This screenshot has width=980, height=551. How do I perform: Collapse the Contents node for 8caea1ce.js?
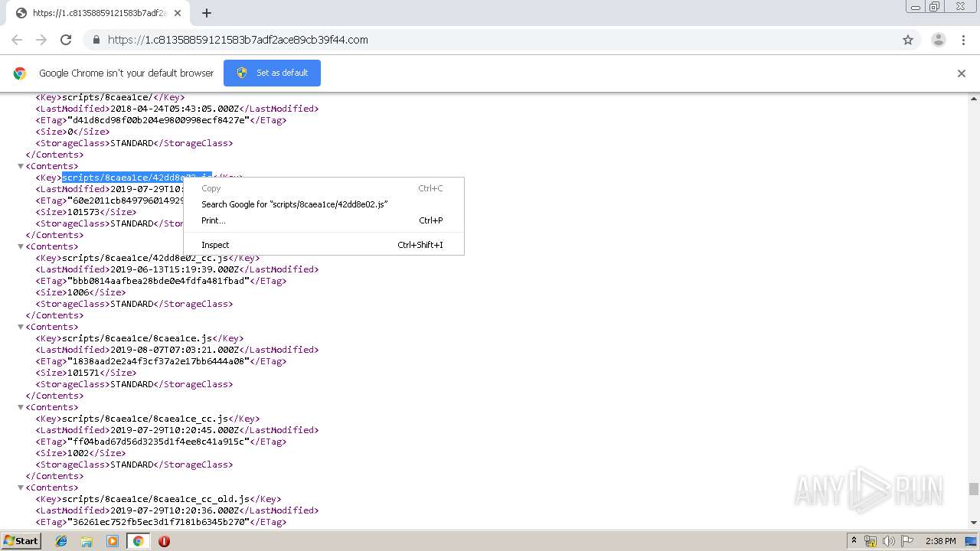[21, 327]
